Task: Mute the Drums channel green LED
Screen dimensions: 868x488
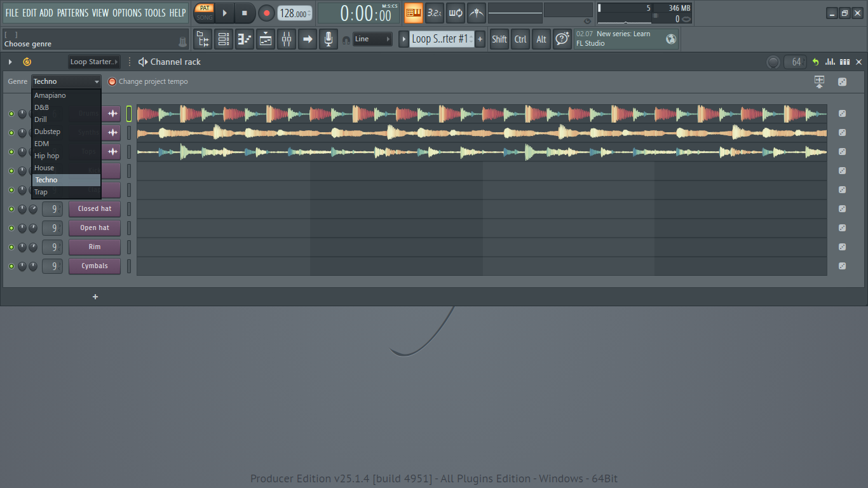Action: (x=11, y=114)
